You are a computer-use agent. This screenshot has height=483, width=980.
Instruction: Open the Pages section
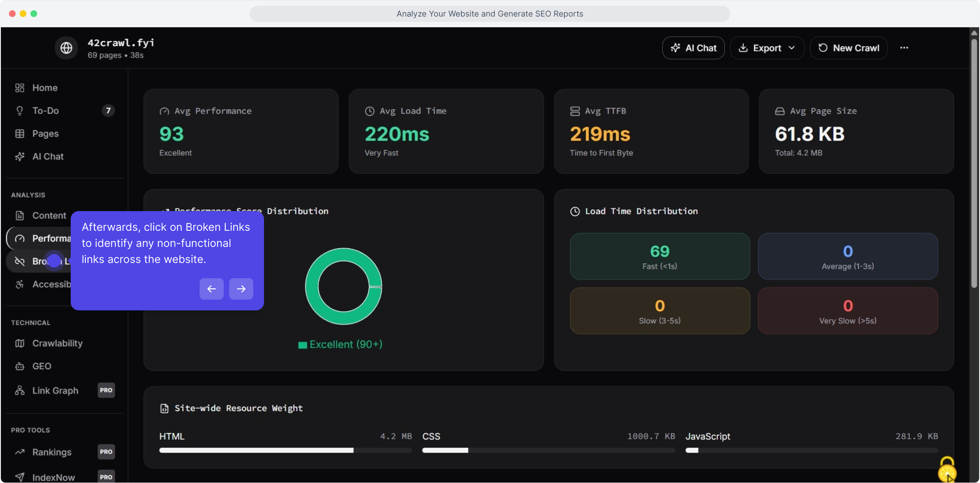(45, 134)
